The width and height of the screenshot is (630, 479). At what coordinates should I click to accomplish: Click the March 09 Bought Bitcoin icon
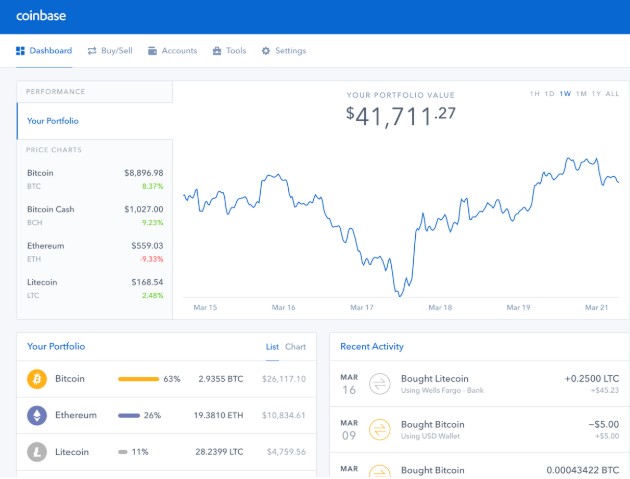(380, 429)
